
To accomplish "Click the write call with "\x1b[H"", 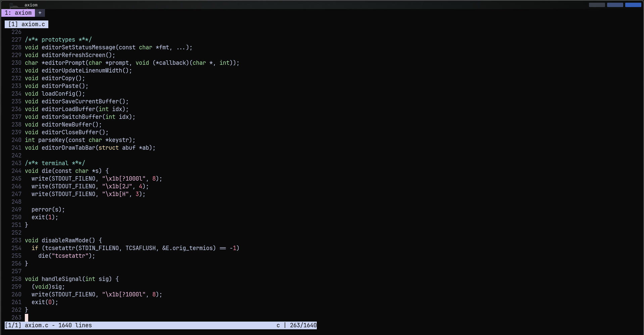I will (x=88, y=194).
